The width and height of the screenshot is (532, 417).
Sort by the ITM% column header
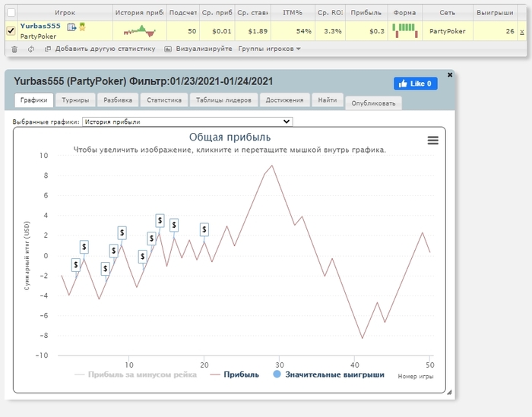click(293, 13)
